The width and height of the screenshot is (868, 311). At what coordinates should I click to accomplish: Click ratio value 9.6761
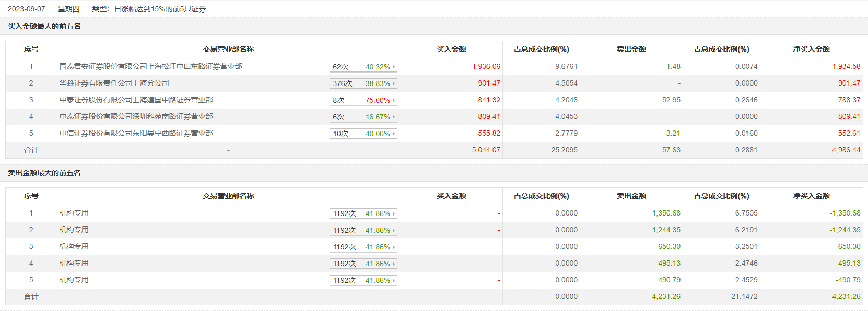pos(566,66)
